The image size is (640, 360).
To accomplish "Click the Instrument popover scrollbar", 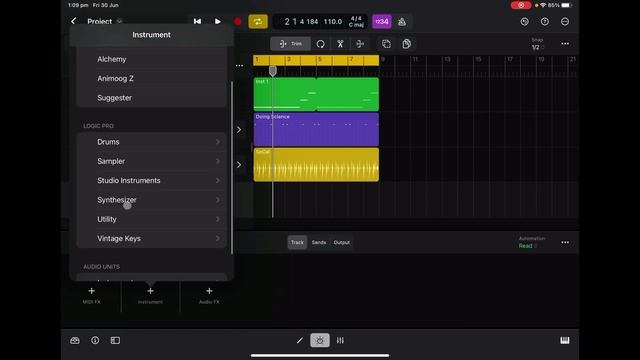I will (232, 167).
